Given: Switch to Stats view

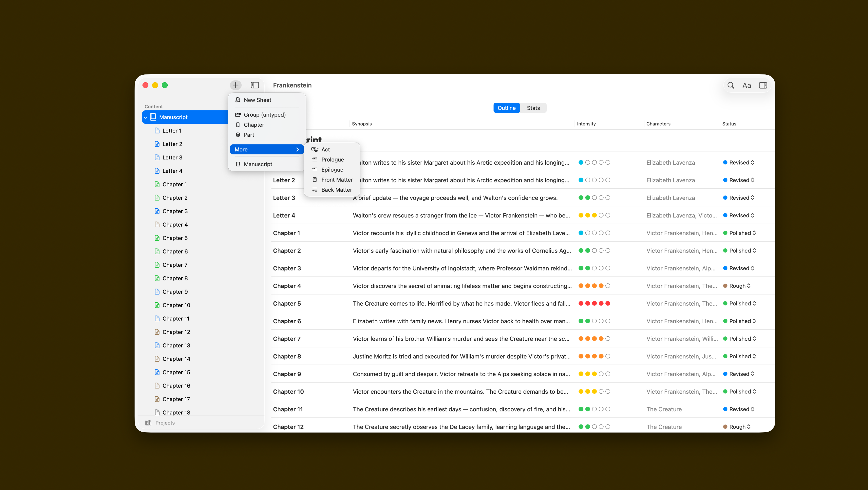Looking at the screenshot, I should coord(533,108).
